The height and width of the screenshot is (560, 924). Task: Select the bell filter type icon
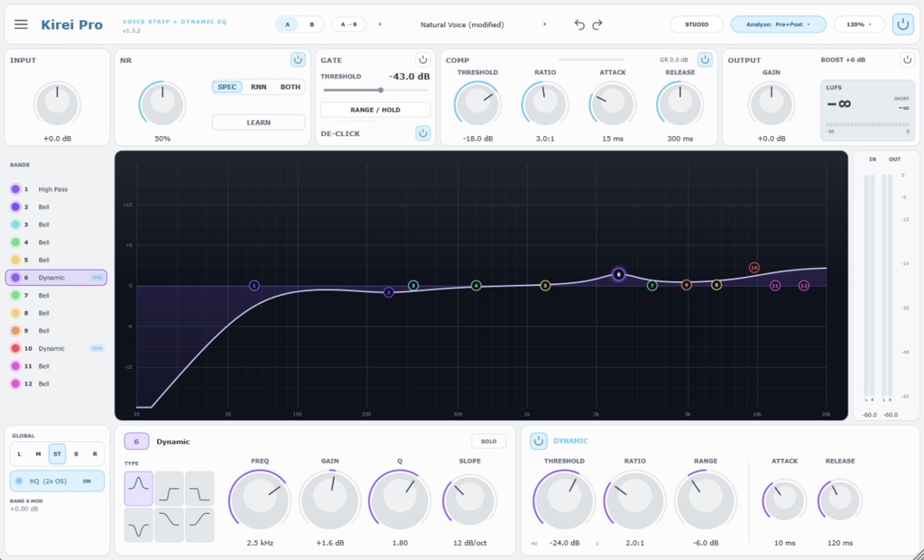pyautogui.click(x=138, y=488)
